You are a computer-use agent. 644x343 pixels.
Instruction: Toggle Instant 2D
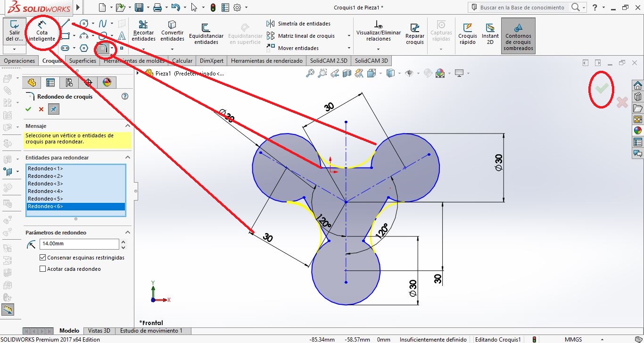(490, 34)
